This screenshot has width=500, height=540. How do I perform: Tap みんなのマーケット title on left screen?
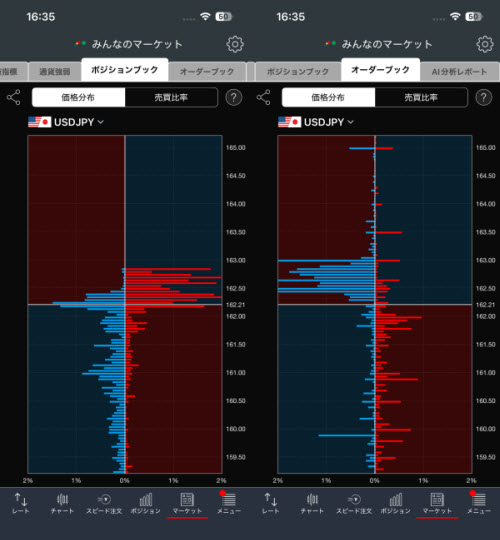point(137,44)
